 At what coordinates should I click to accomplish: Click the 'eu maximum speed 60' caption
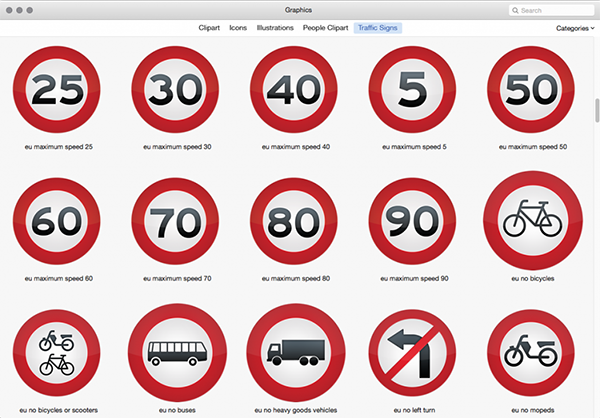tap(59, 279)
